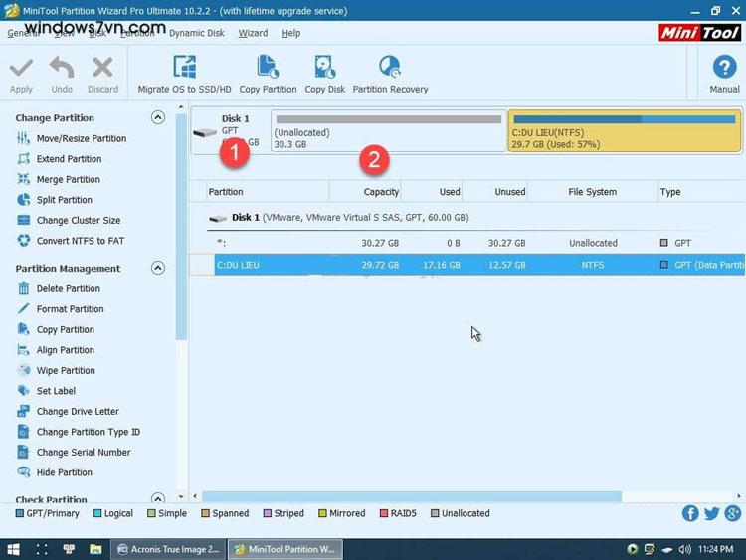
Task: Select Set Label action
Action: click(56, 391)
